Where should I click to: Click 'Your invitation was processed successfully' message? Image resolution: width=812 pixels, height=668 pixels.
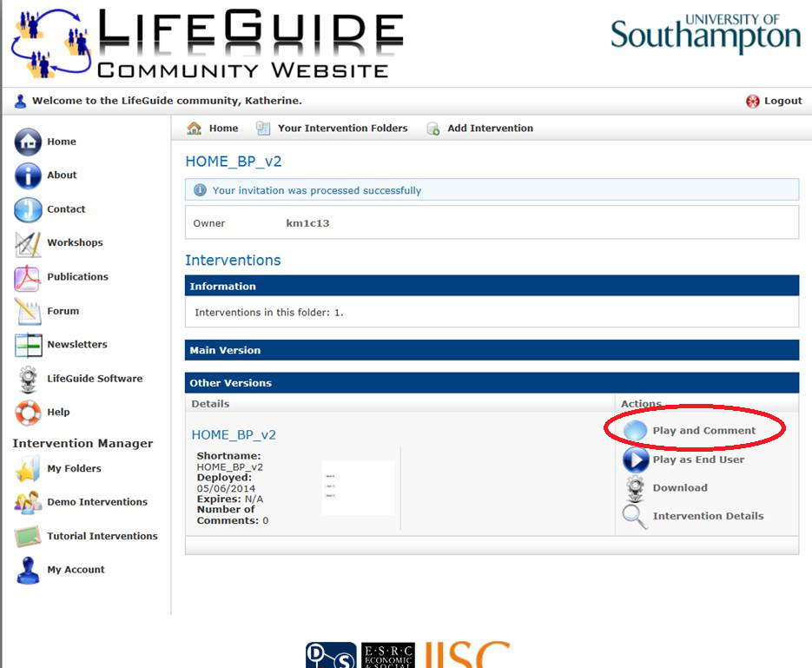317,190
